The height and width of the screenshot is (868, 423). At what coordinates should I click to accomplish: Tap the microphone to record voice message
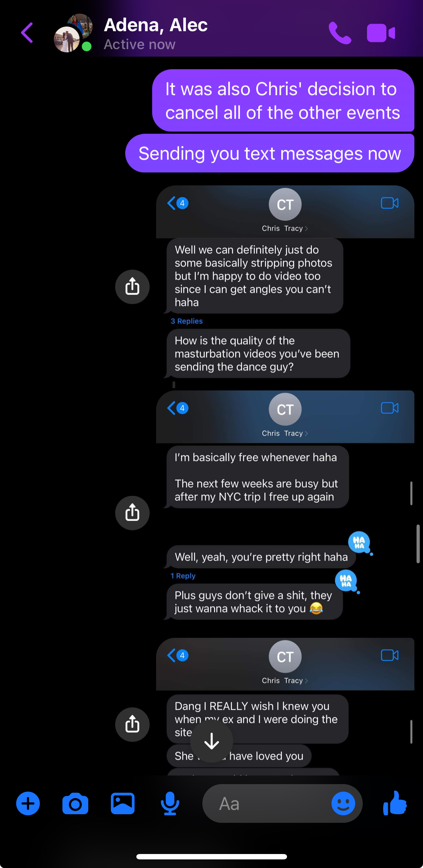pyautogui.click(x=170, y=803)
